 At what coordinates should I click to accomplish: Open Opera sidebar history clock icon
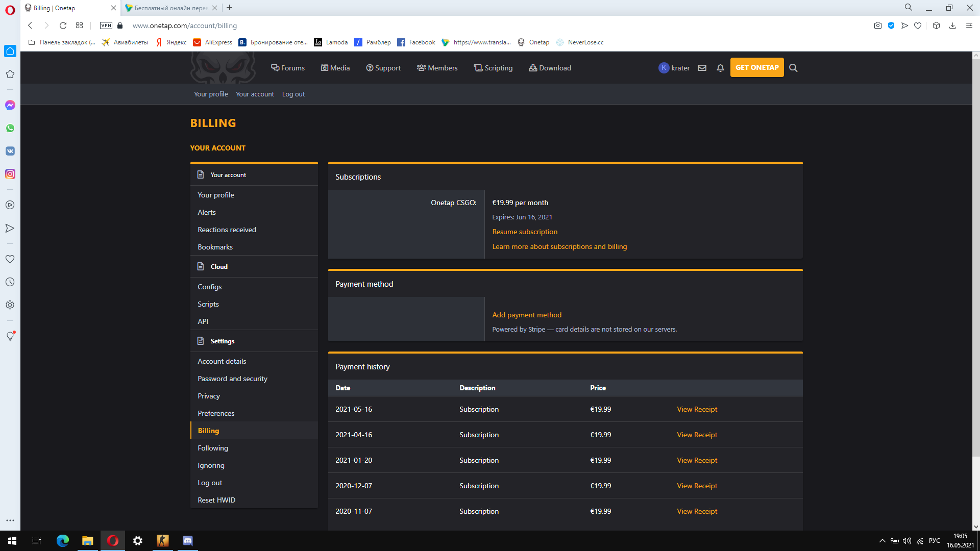click(10, 282)
